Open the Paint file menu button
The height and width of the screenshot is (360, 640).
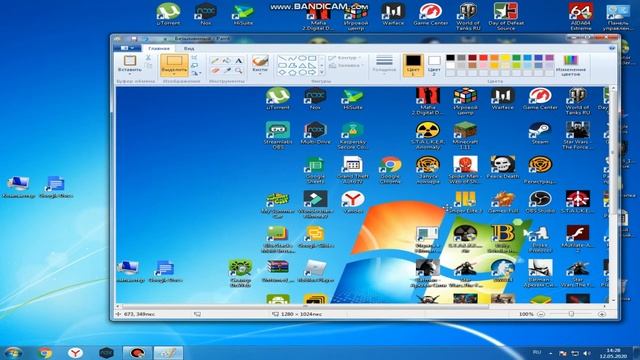tap(127, 48)
